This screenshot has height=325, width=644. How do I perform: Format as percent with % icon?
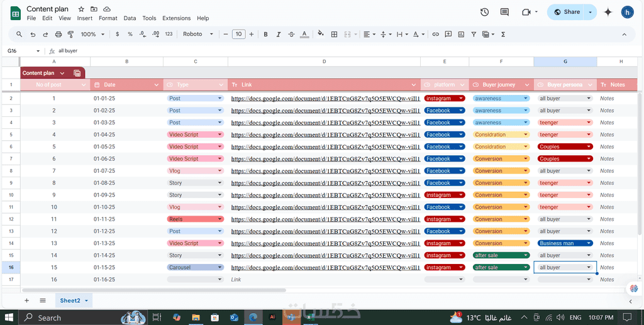[130, 35]
